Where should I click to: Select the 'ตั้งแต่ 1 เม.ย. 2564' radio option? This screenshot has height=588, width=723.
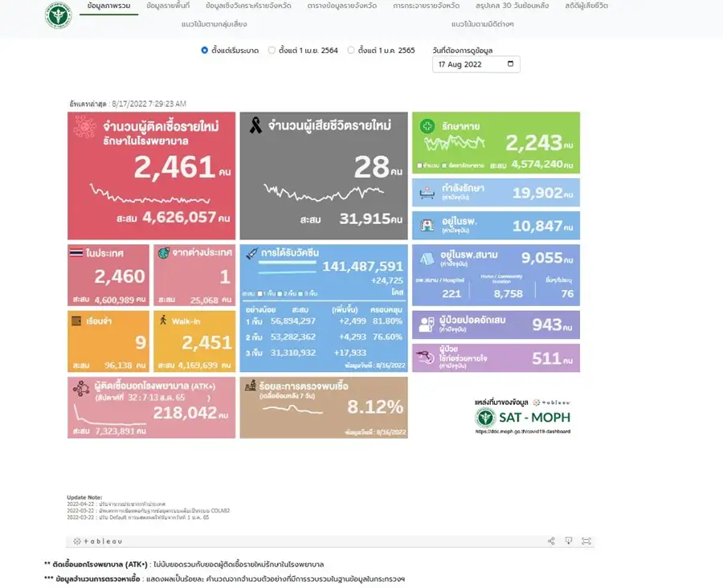click(x=272, y=50)
